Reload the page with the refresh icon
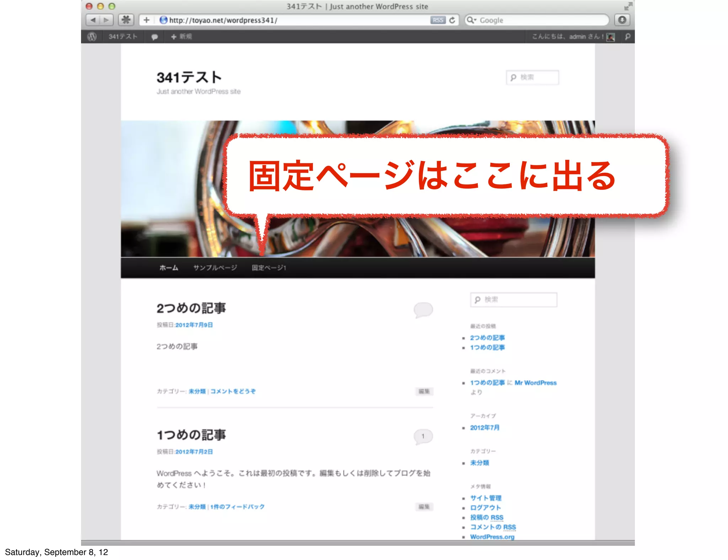This screenshot has height=560, width=728. pos(452,20)
